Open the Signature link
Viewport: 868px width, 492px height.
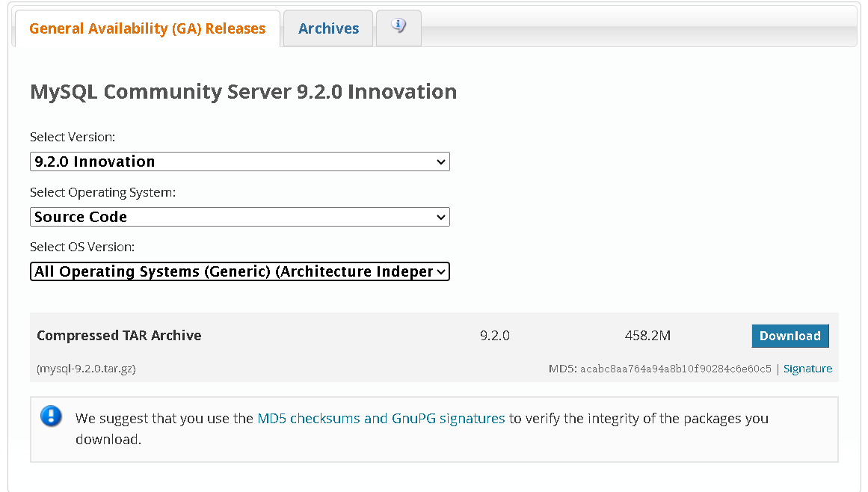pos(807,369)
